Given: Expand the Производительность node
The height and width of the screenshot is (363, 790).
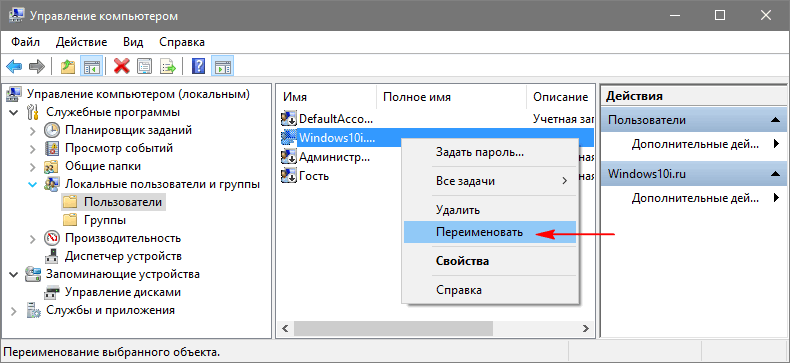Looking at the screenshot, I should (33, 238).
